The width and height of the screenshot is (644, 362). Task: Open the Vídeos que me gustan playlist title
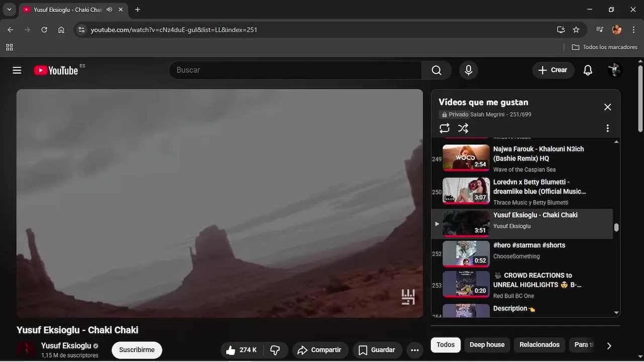pyautogui.click(x=483, y=102)
